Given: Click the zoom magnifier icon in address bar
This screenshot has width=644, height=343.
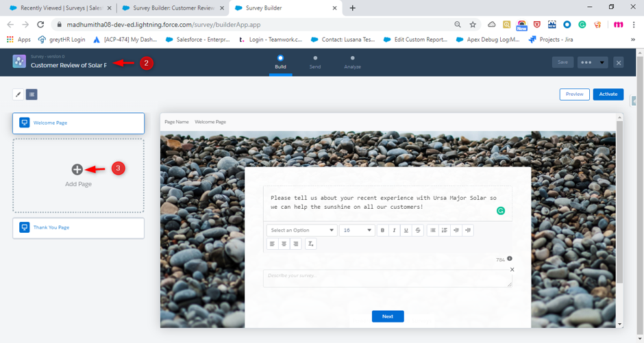Looking at the screenshot, I should [458, 25].
